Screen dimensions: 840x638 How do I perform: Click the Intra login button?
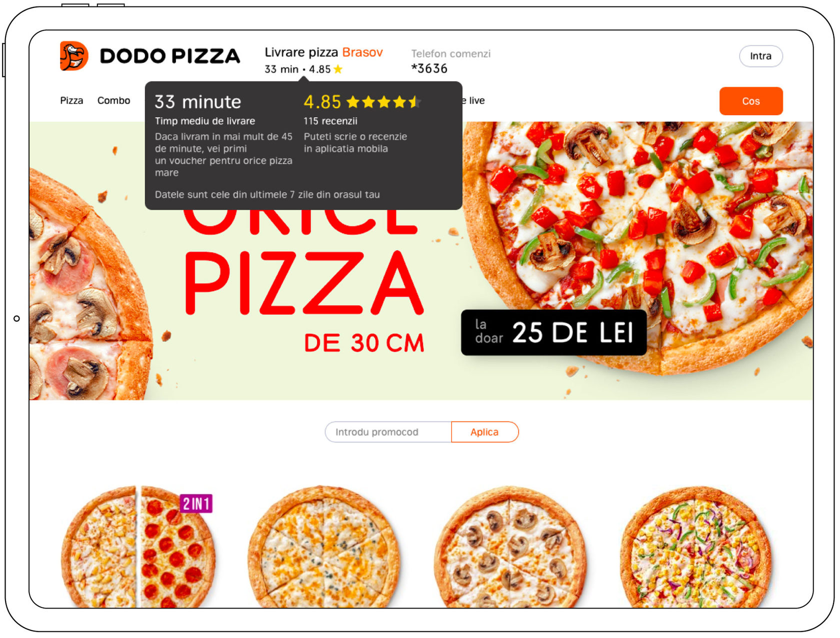(x=760, y=56)
